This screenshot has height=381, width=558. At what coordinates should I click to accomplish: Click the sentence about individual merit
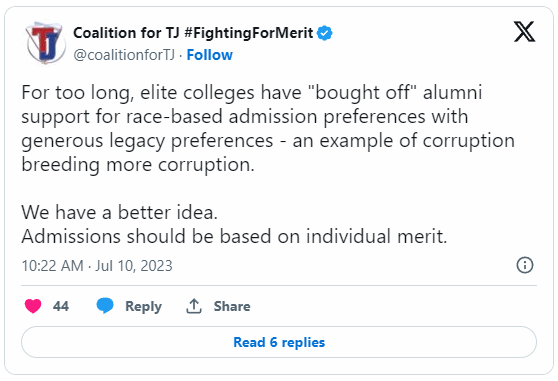[x=234, y=236]
